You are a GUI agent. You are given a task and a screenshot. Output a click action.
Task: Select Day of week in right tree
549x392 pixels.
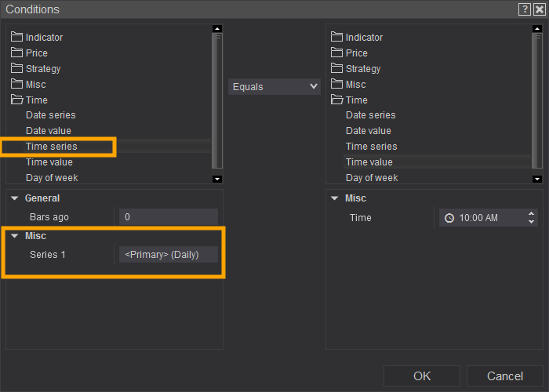[x=372, y=178]
